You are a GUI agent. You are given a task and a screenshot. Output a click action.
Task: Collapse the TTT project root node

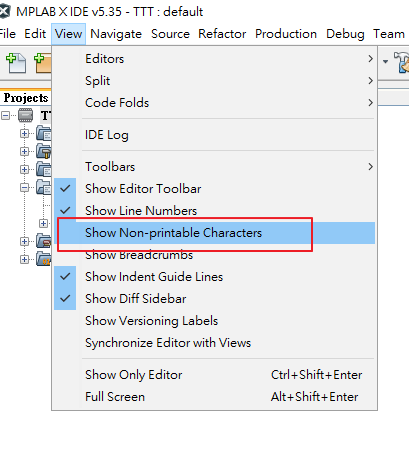click(x=6, y=116)
